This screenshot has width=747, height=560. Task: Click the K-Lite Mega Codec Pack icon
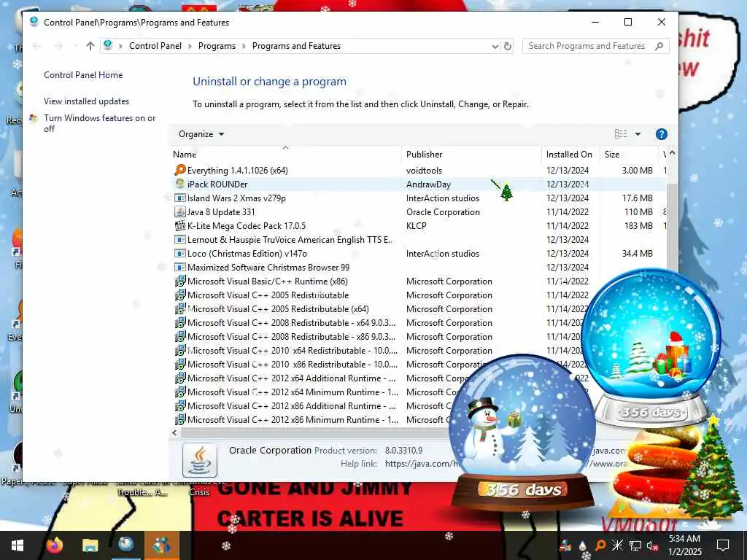tap(180, 225)
